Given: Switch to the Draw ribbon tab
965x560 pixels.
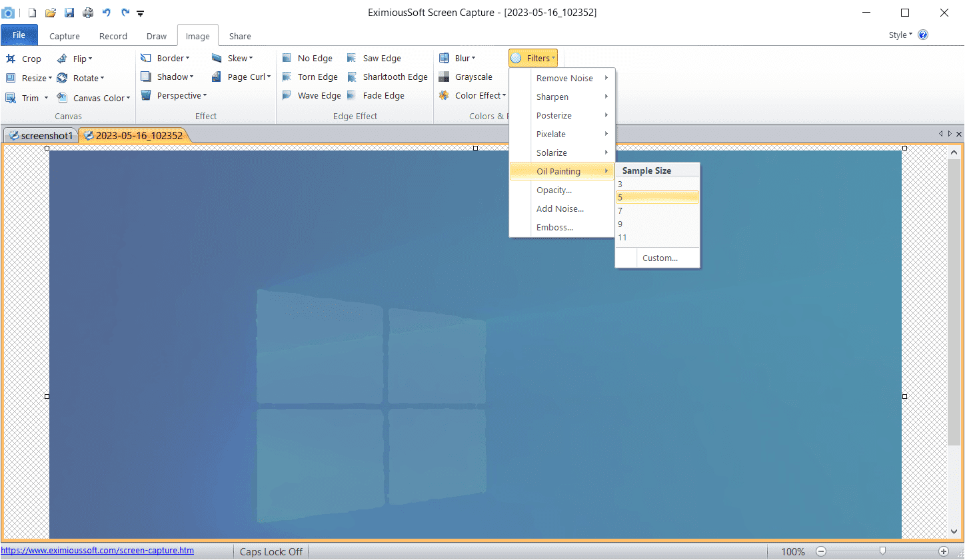Looking at the screenshot, I should (157, 36).
